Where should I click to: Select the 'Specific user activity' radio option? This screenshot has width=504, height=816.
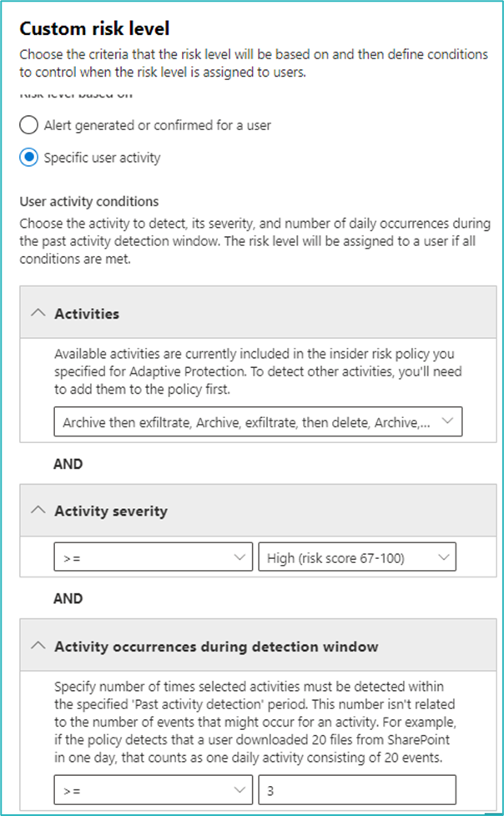tap(28, 157)
